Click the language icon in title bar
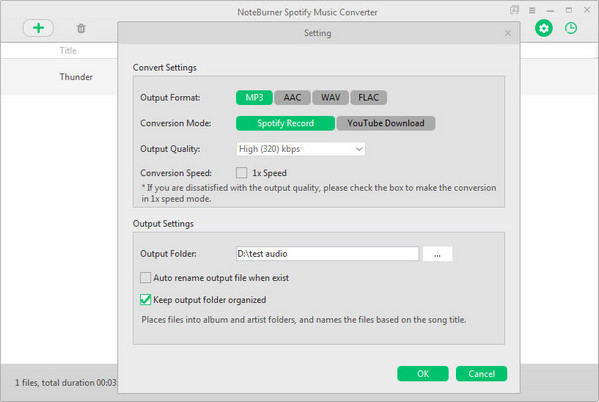Image resolution: width=599 pixels, height=402 pixels. pyautogui.click(x=514, y=10)
